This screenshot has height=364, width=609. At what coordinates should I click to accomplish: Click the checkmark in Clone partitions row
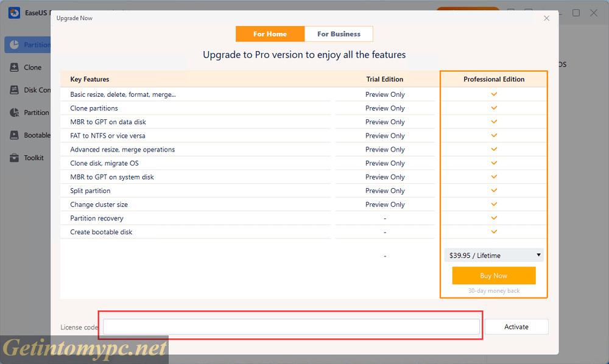[494, 108]
